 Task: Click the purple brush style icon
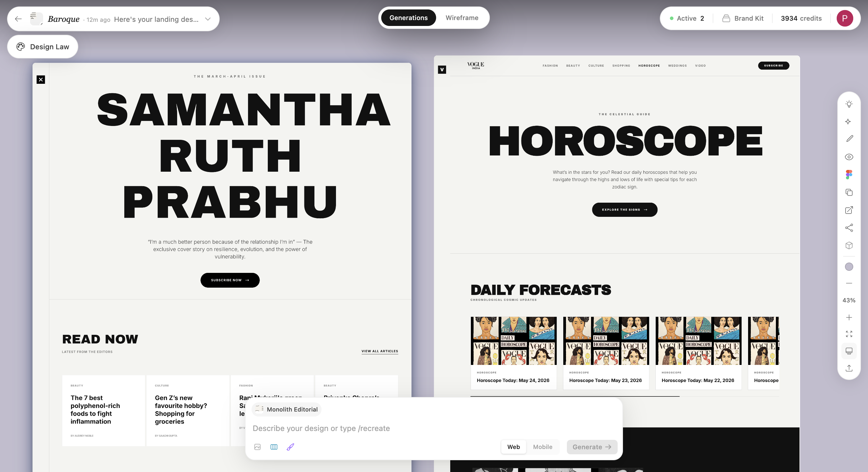[290, 447]
